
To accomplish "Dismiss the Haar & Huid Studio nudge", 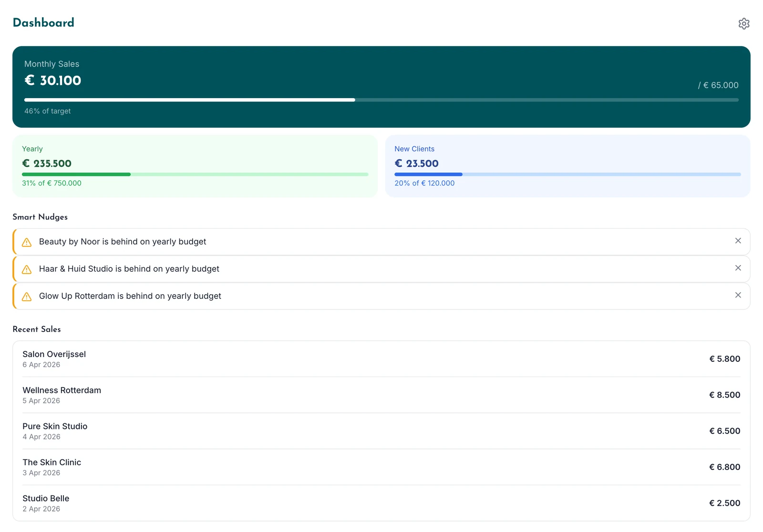I will click(x=738, y=268).
